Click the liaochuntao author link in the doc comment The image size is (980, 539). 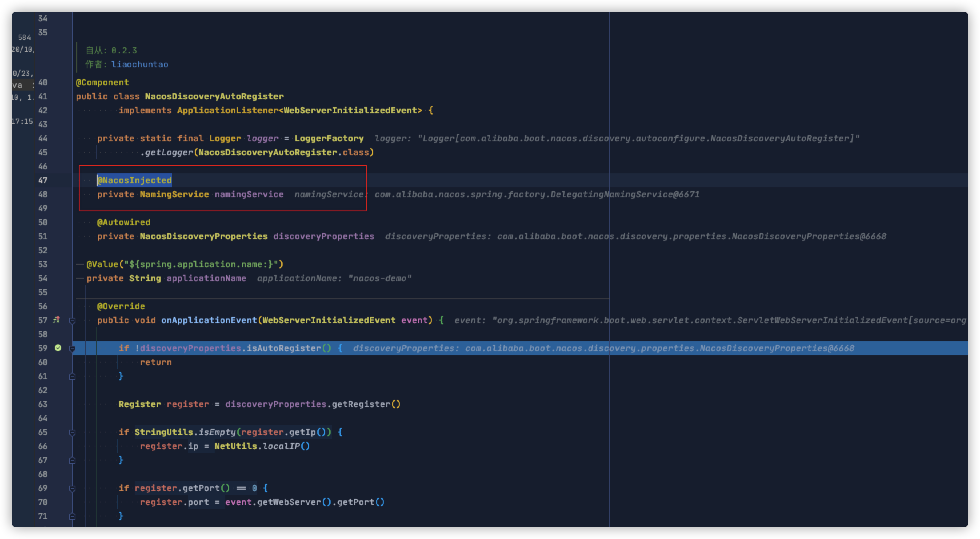coord(140,64)
